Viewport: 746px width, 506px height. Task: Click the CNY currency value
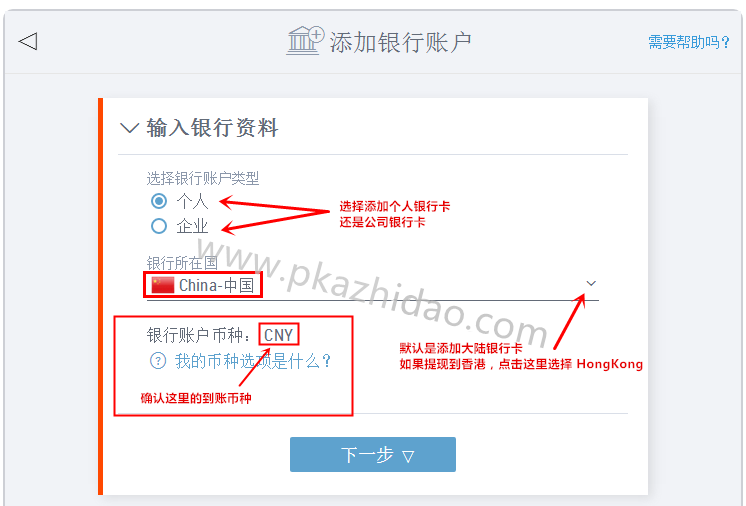point(279,335)
